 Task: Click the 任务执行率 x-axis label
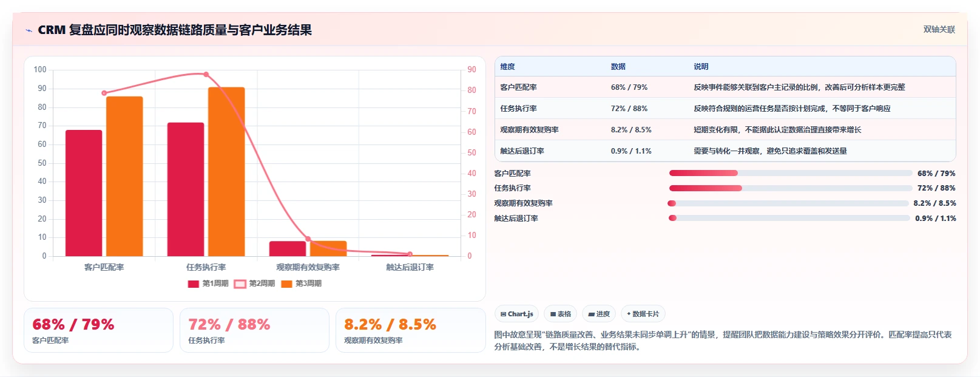206,267
